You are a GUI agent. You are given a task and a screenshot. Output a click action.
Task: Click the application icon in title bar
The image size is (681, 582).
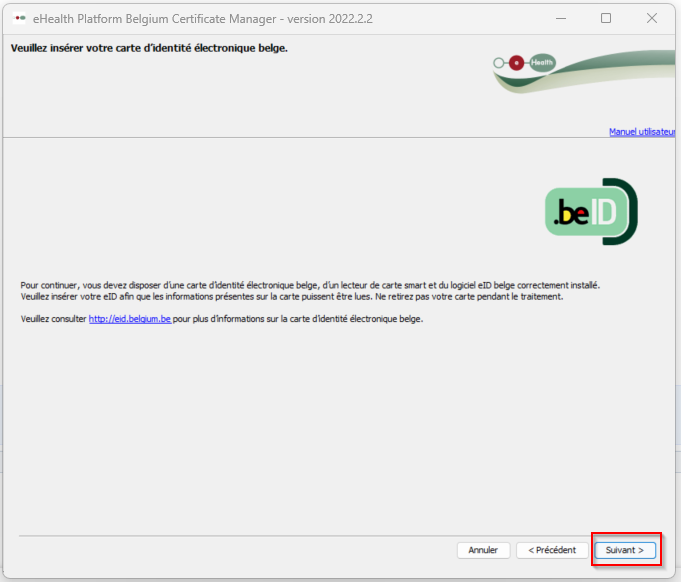pyautogui.click(x=19, y=19)
